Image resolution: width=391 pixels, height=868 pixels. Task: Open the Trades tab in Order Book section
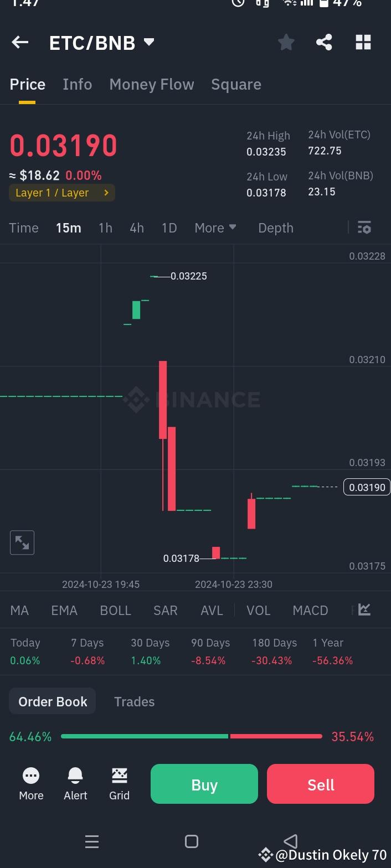point(134,701)
